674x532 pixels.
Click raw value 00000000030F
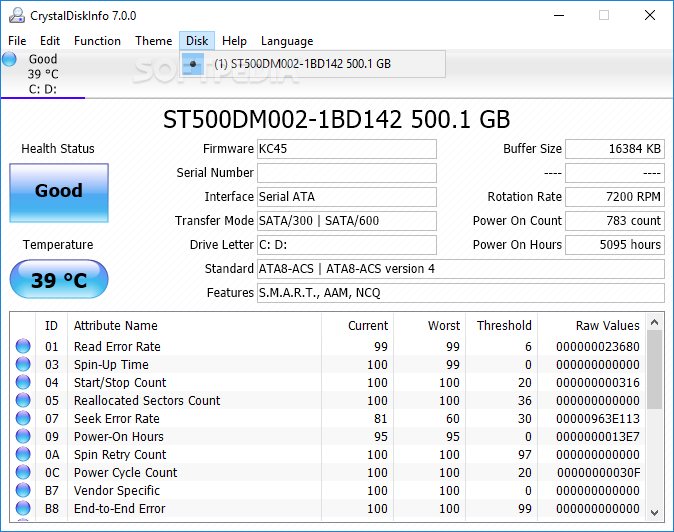click(x=598, y=473)
